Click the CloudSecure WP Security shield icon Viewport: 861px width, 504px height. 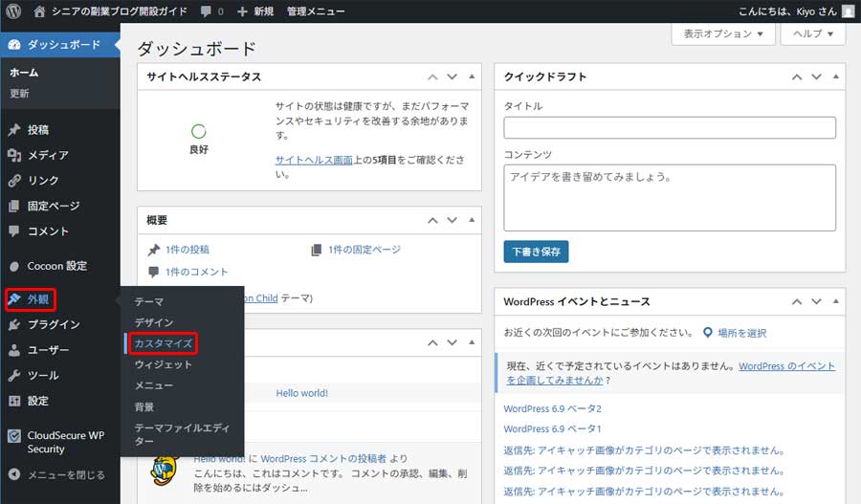pyautogui.click(x=14, y=436)
